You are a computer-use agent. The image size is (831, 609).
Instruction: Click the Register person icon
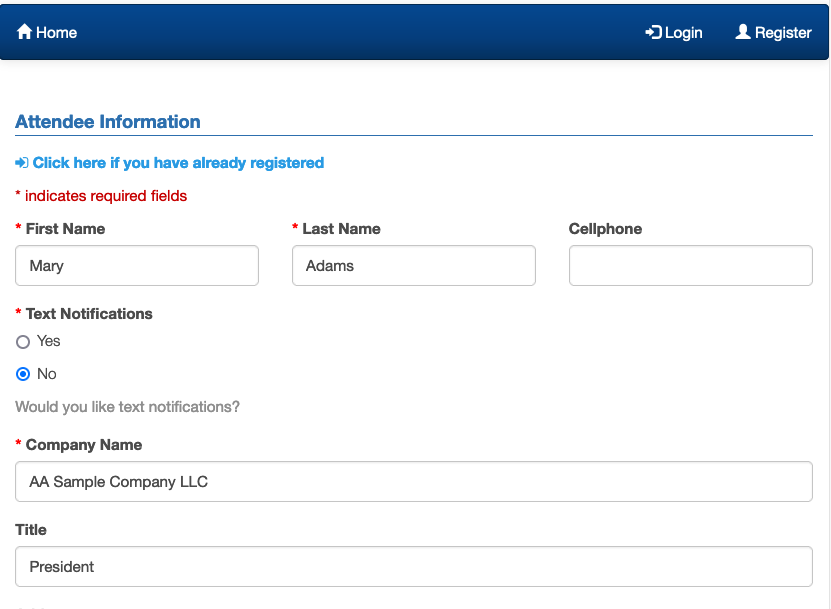(x=743, y=32)
